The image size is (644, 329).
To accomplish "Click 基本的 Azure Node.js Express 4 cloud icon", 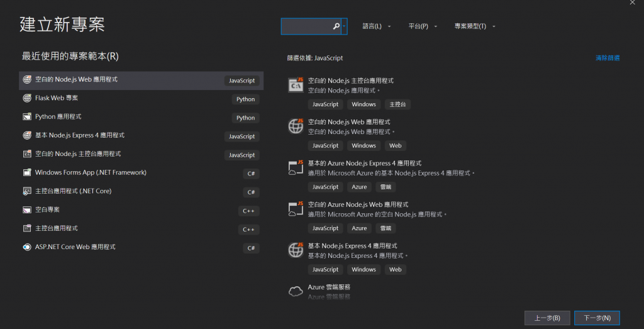I will pos(296,167).
